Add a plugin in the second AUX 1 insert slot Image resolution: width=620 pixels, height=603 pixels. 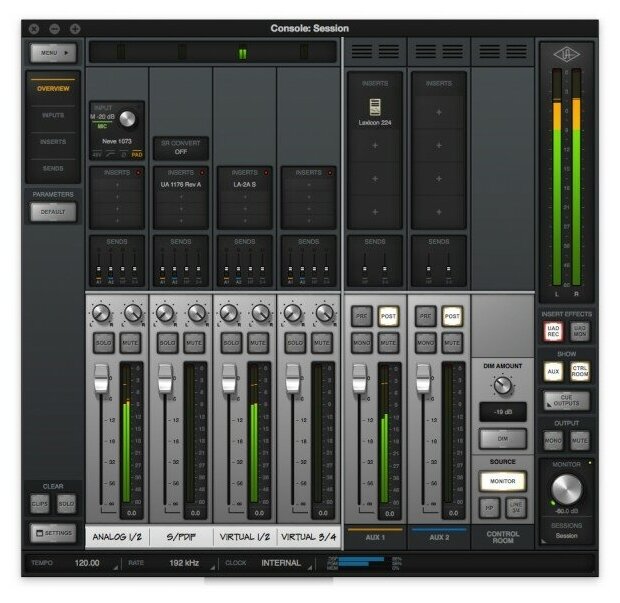(375, 146)
